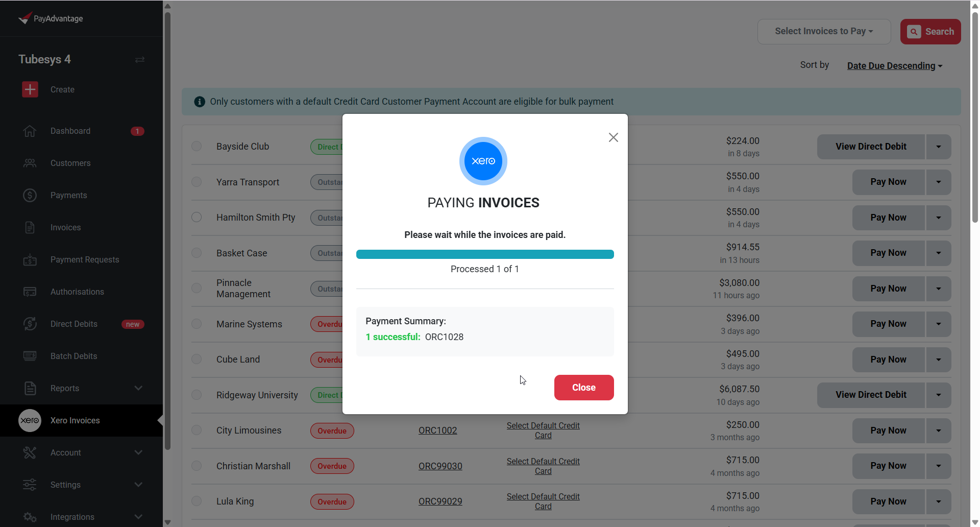
Task: Expand the Reports submenu chevron
Action: point(138,388)
